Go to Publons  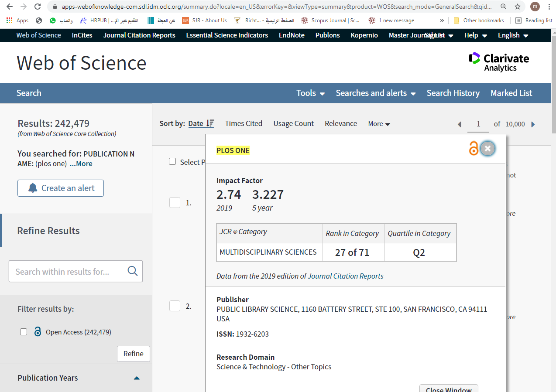(328, 35)
